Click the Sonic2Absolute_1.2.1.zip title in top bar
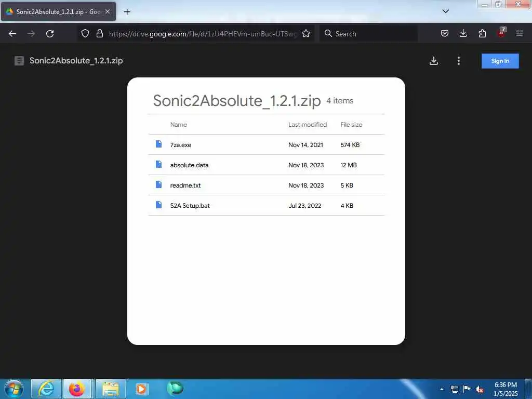This screenshot has height=399, width=532. click(x=76, y=61)
